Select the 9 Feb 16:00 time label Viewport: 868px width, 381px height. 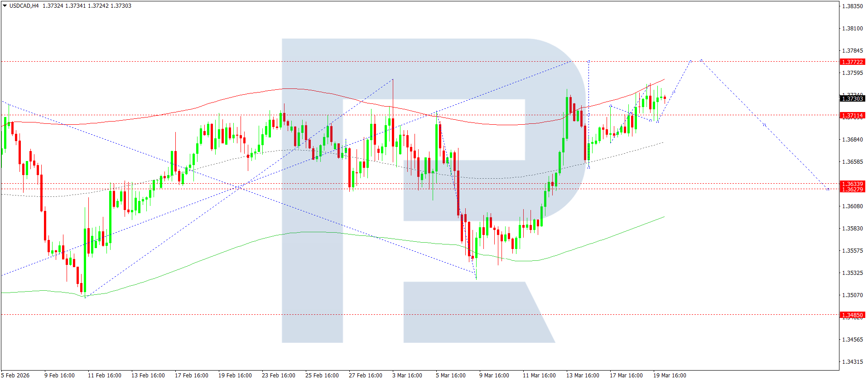point(59,375)
